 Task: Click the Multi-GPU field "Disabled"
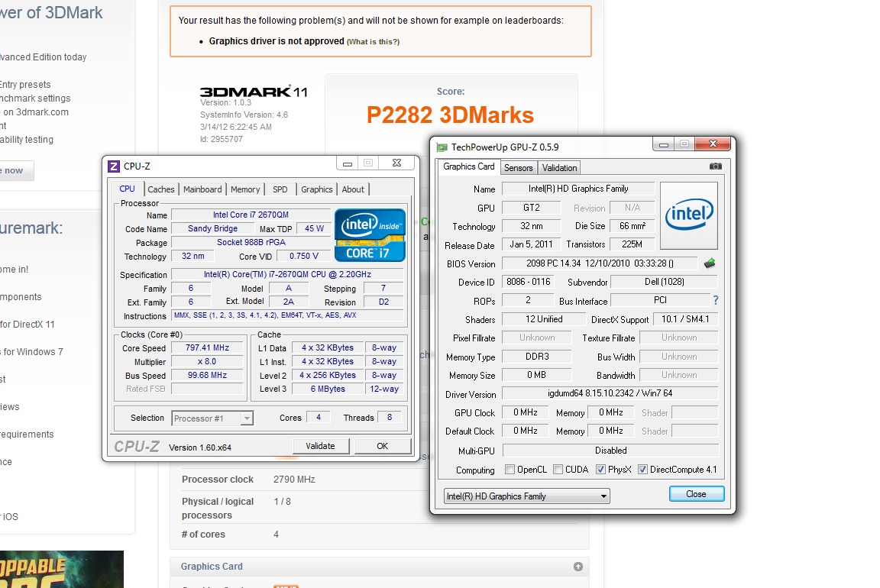tap(610, 450)
